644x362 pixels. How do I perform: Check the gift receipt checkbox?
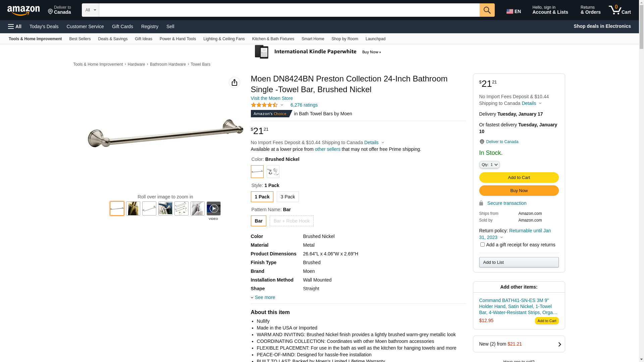[482, 245]
